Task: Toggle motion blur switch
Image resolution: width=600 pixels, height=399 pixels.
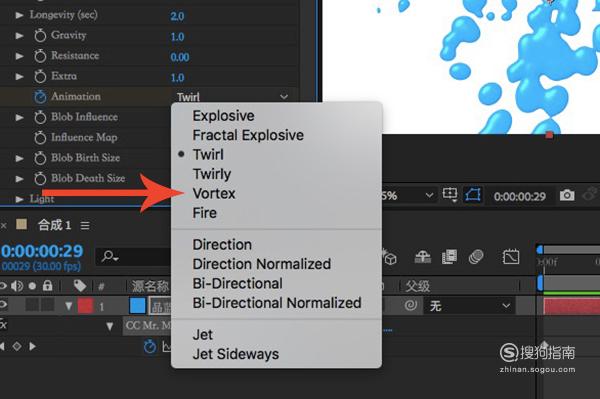Action: tap(476, 257)
